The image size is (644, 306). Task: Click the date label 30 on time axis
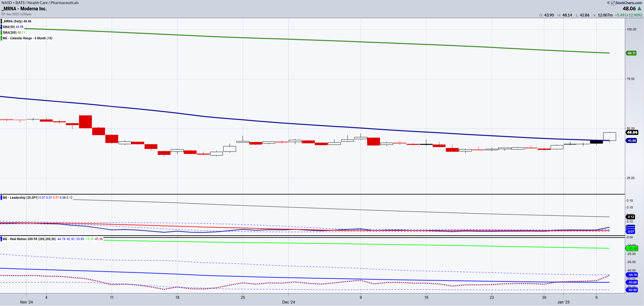click(x=544, y=298)
